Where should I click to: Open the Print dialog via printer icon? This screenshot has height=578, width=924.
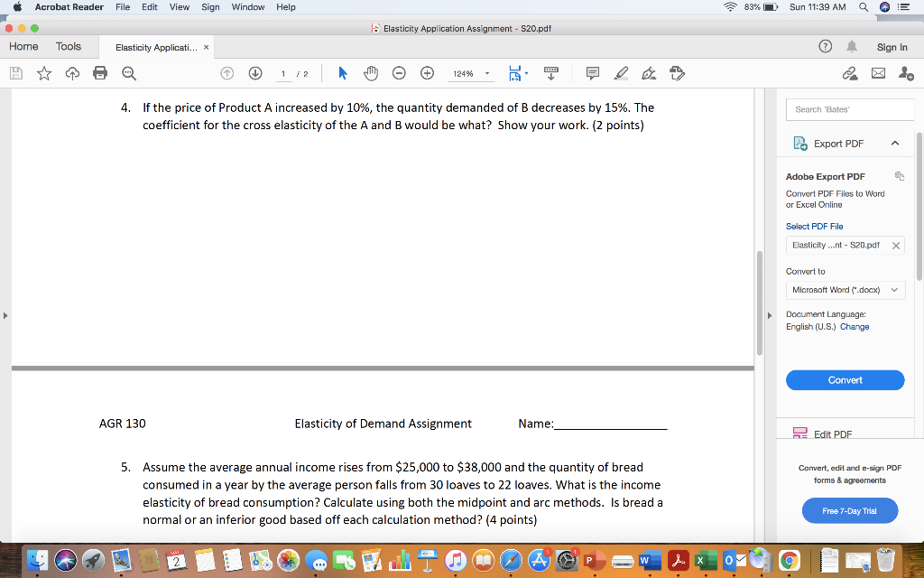99,73
